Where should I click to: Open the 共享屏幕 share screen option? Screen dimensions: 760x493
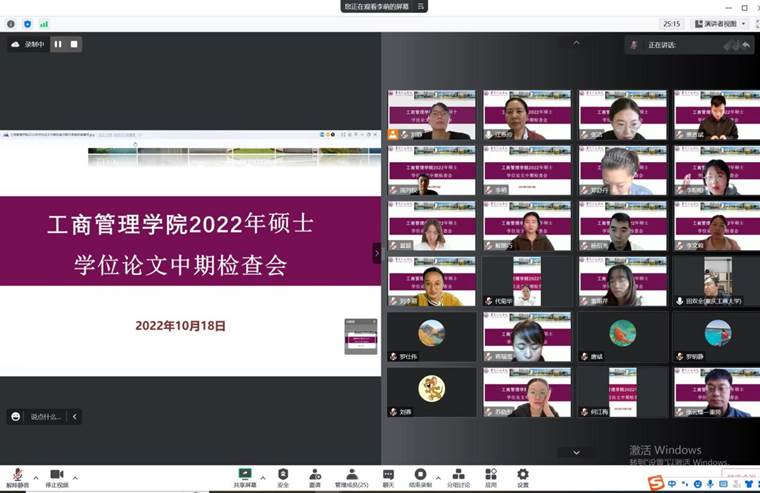(x=245, y=477)
